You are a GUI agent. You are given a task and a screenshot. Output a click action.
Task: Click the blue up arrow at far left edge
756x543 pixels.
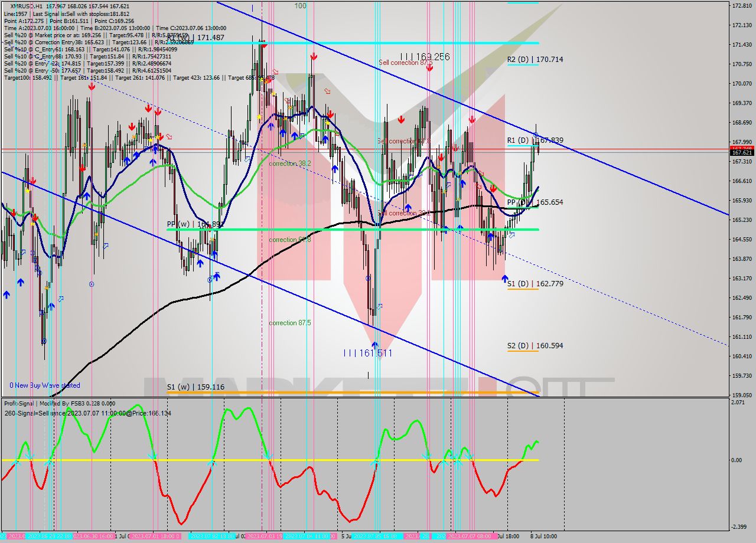6,294
